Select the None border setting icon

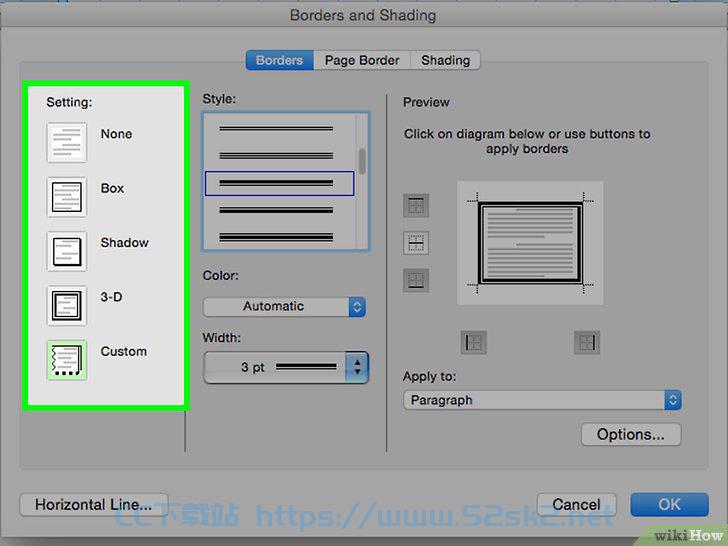66,143
